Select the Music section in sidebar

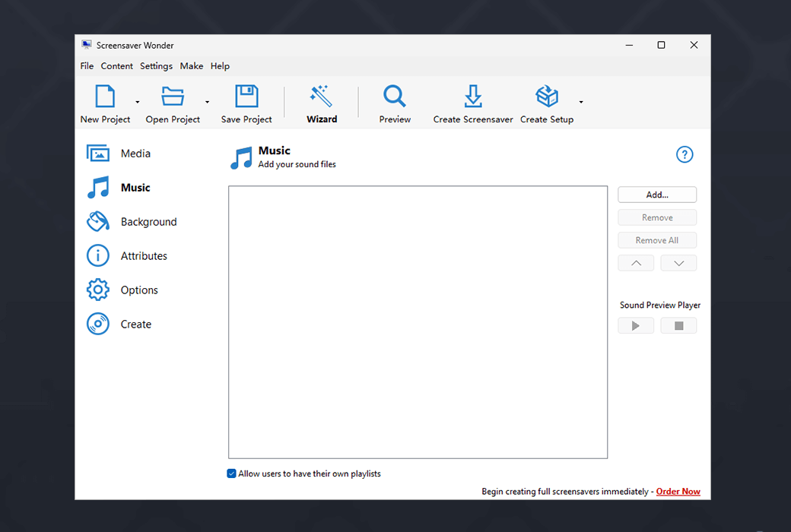click(x=119, y=188)
